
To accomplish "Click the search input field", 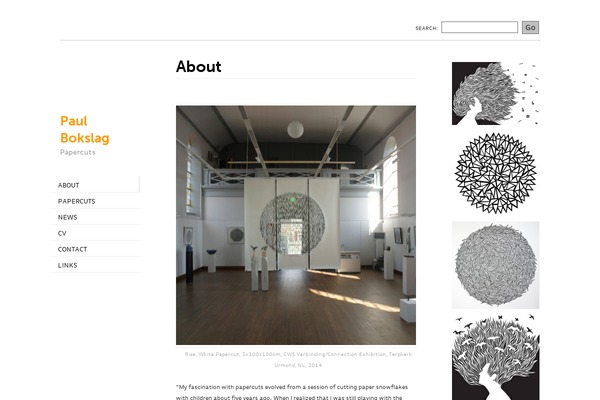I will click(479, 27).
